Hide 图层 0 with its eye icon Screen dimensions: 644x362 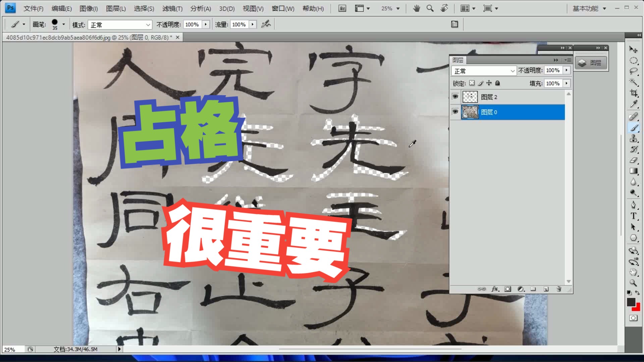(x=455, y=112)
